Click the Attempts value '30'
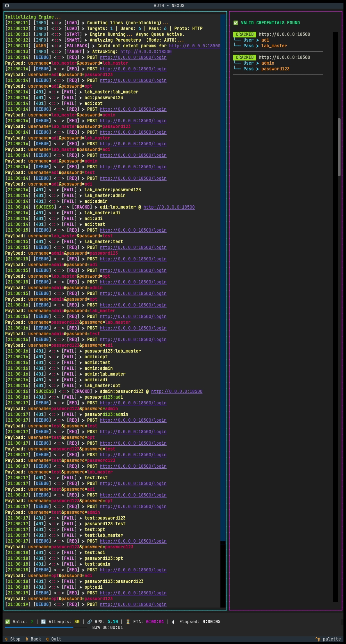This screenshot has width=346, height=644. click(x=77, y=622)
